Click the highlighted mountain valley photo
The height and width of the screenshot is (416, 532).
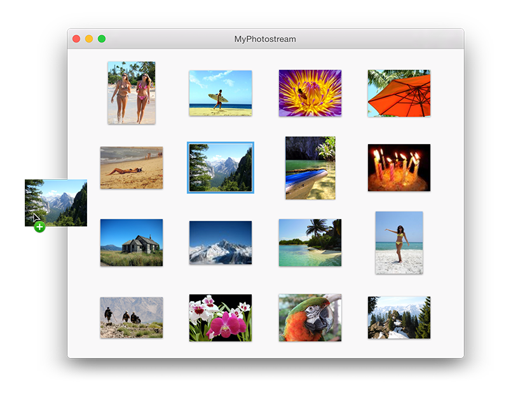[220, 168]
